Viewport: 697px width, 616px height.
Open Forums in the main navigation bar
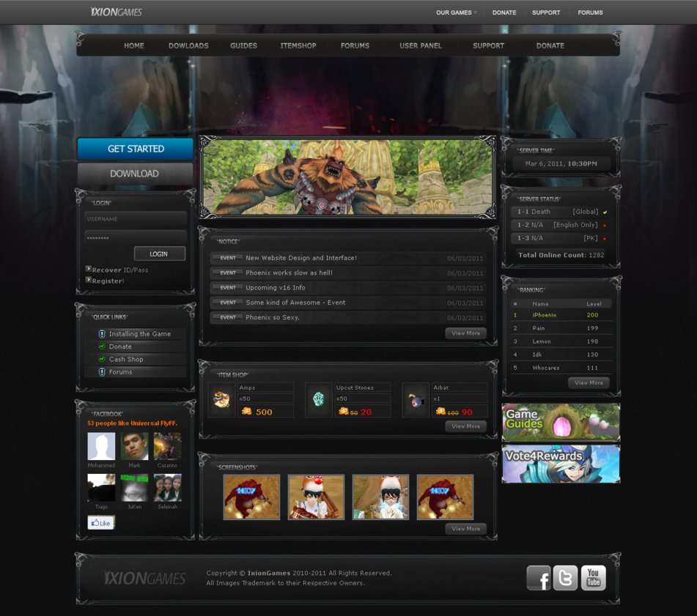[355, 45]
